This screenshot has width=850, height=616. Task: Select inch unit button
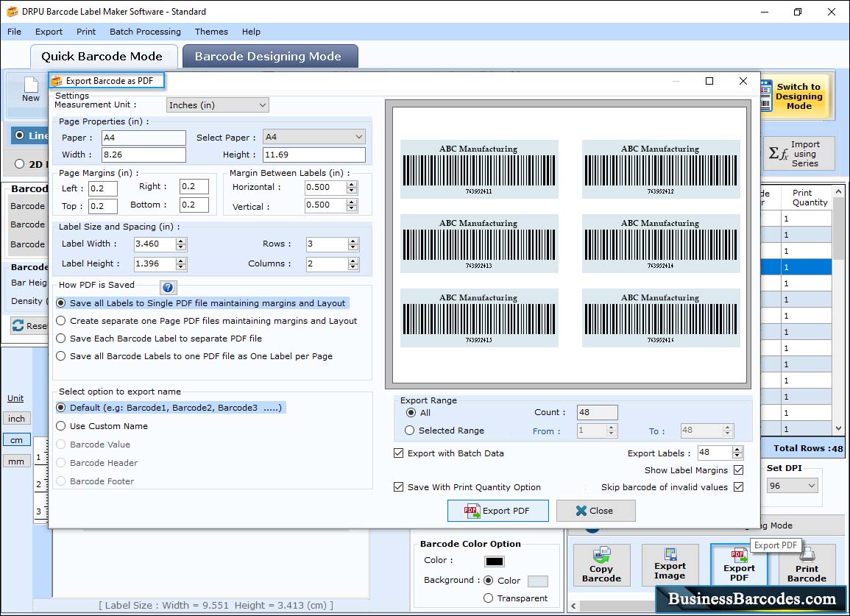[x=17, y=419]
